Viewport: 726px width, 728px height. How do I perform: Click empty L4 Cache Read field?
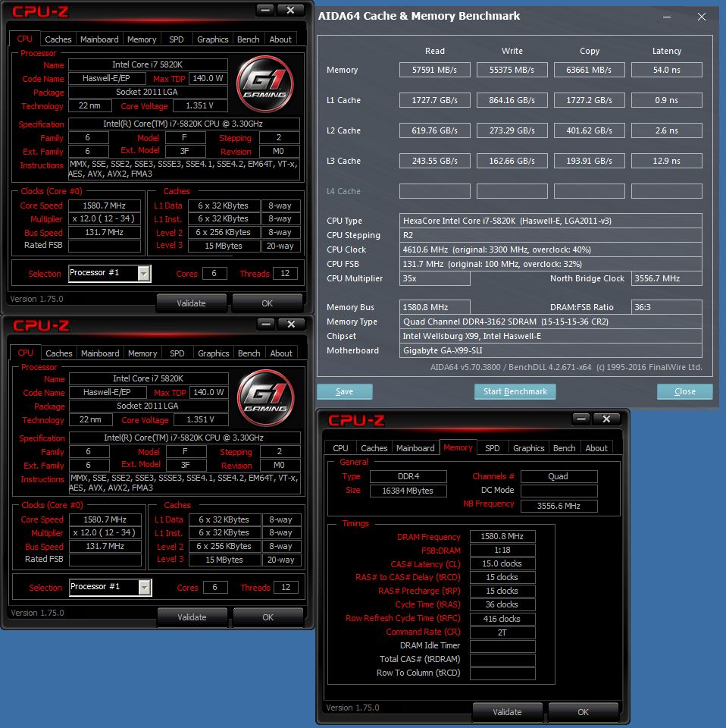point(435,191)
